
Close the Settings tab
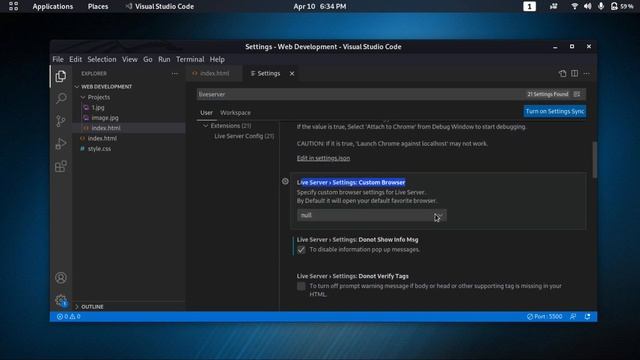click(292, 73)
